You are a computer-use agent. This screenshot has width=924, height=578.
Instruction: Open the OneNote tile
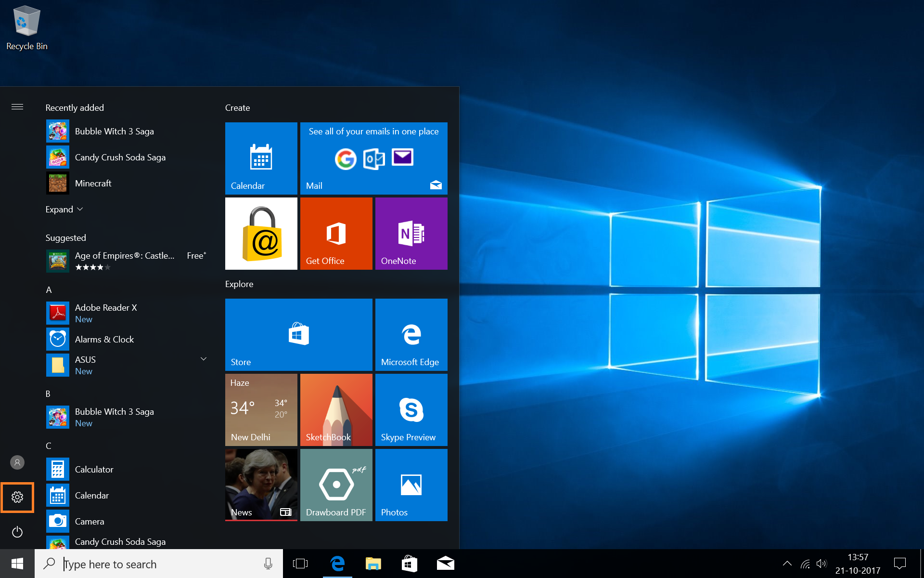(x=411, y=234)
